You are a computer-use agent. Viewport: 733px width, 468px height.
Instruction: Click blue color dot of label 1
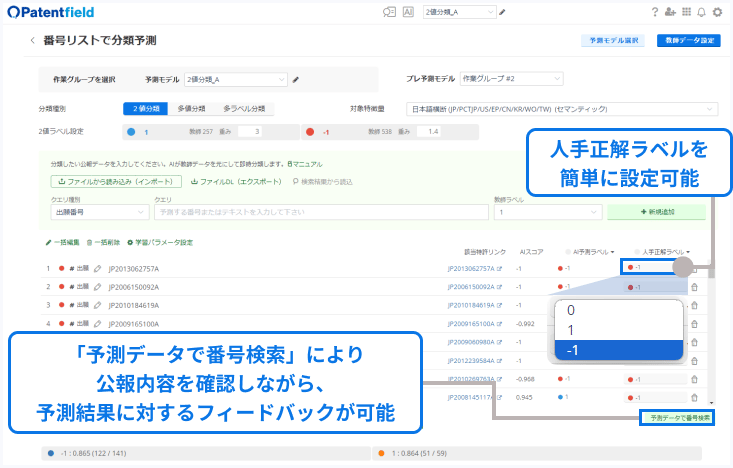pyautogui.click(x=131, y=132)
